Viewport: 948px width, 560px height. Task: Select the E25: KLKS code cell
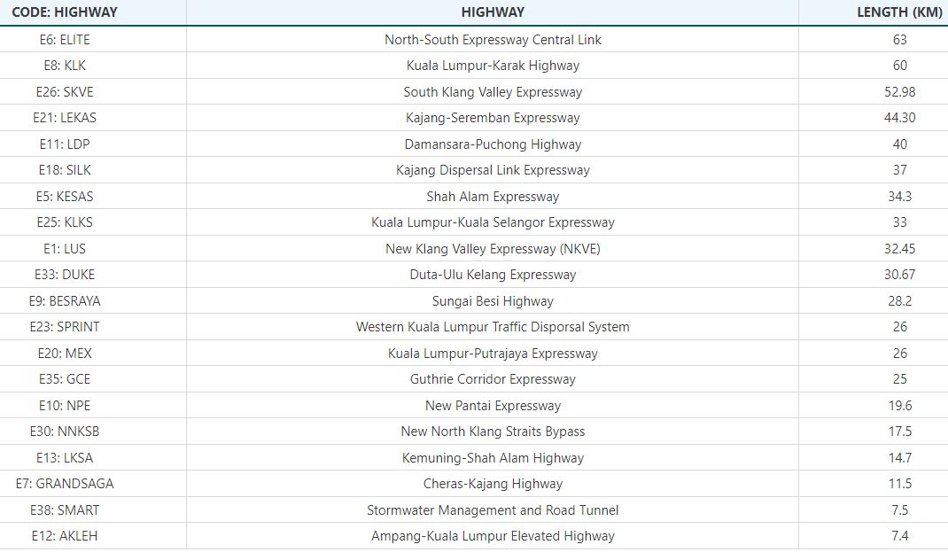coord(65,222)
